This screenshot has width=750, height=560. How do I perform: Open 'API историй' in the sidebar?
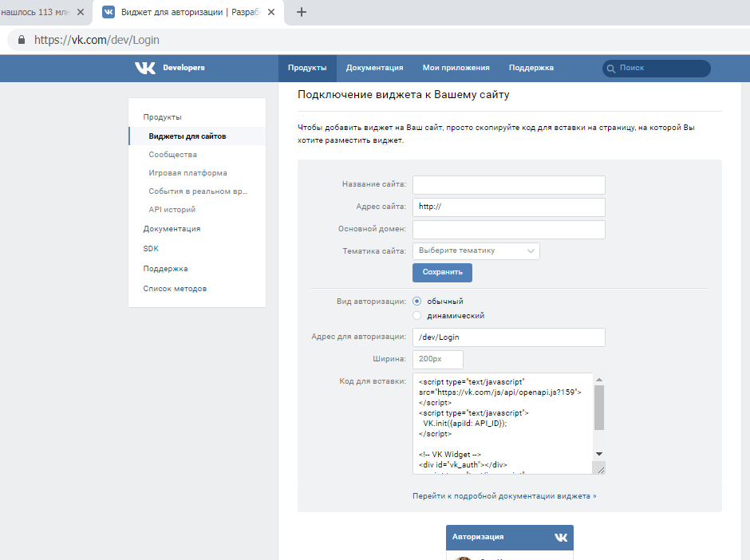(172, 210)
